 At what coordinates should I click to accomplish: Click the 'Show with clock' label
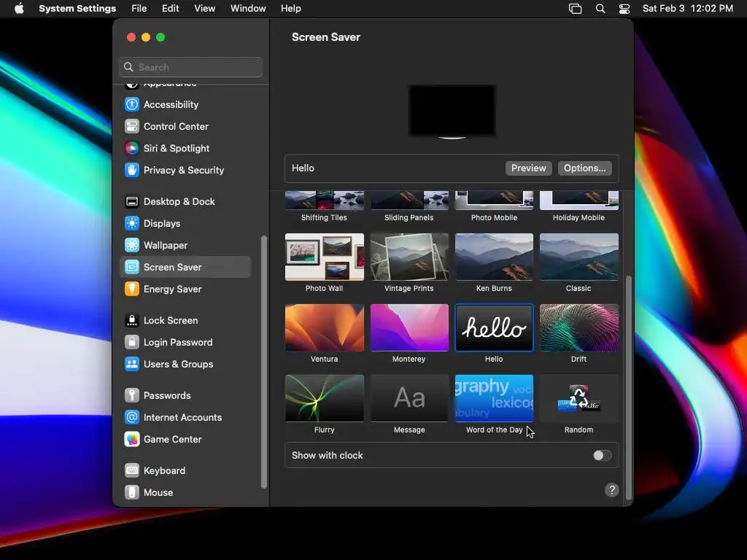(328, 456)
